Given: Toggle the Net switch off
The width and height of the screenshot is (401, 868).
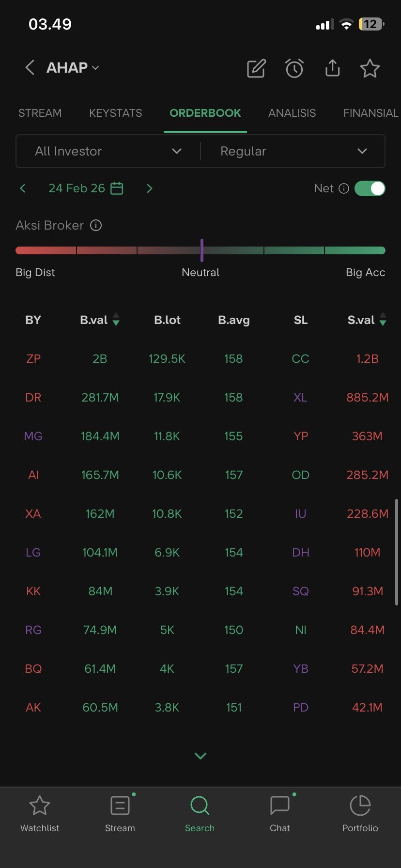Looking at the screenshot, I should [370, 188].
